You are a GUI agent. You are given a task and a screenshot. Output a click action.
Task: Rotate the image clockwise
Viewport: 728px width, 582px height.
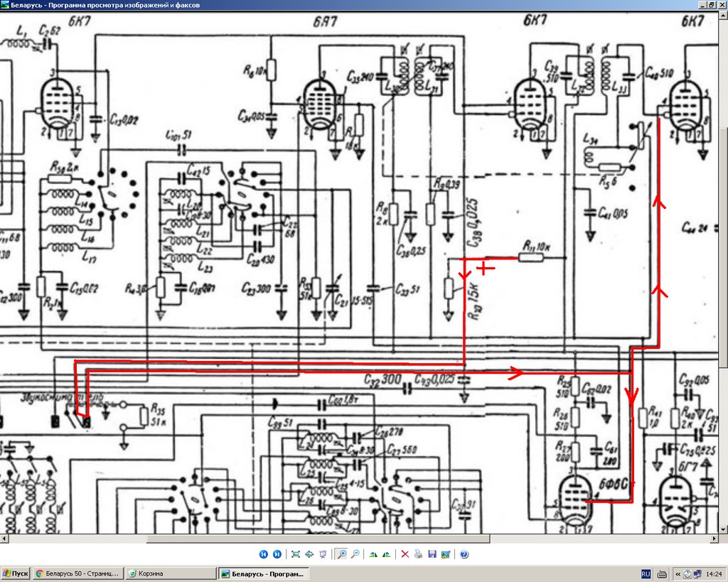pos(373,554)
